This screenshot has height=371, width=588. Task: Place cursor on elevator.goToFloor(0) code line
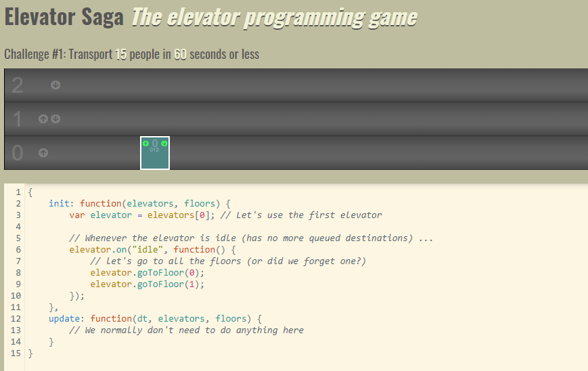147,273
